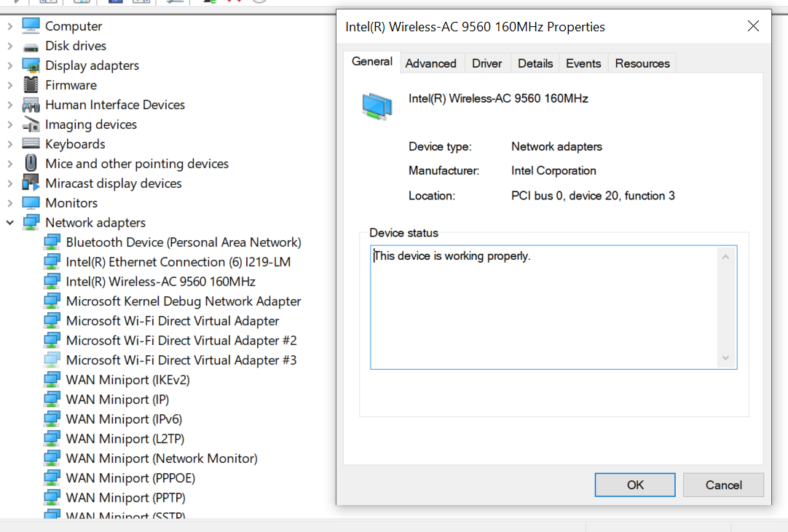The image size is (788, 532).
Task: Click the Cancel button
Action: (724, 485)
